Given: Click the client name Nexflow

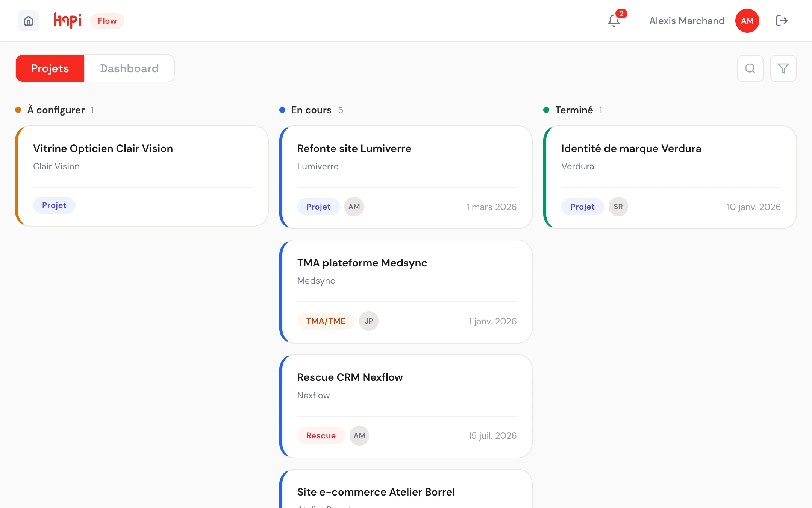Looking at the screenshot, I should (x=314, y=395).
